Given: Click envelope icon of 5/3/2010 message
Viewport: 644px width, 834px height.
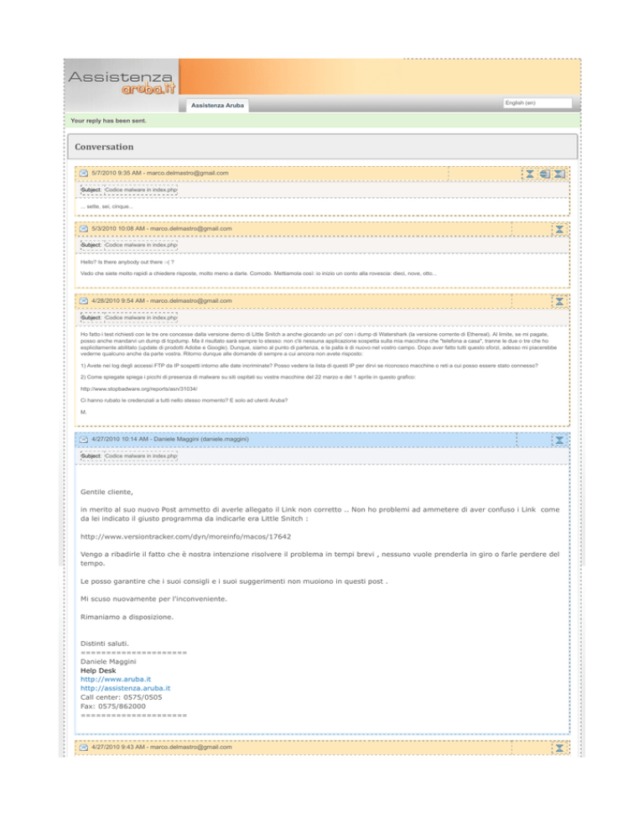Looking at the screenshot, I should click(84, 229).
